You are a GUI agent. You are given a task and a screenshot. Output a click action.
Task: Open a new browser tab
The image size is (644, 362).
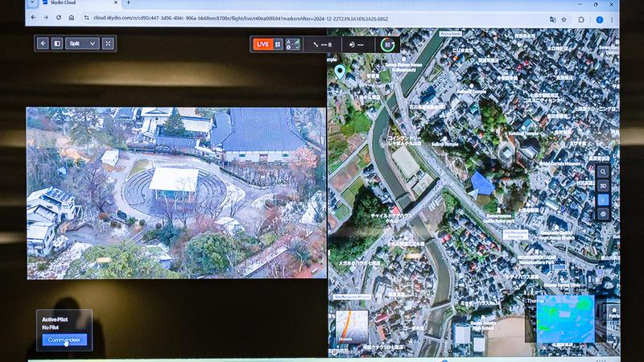(129, 3)
